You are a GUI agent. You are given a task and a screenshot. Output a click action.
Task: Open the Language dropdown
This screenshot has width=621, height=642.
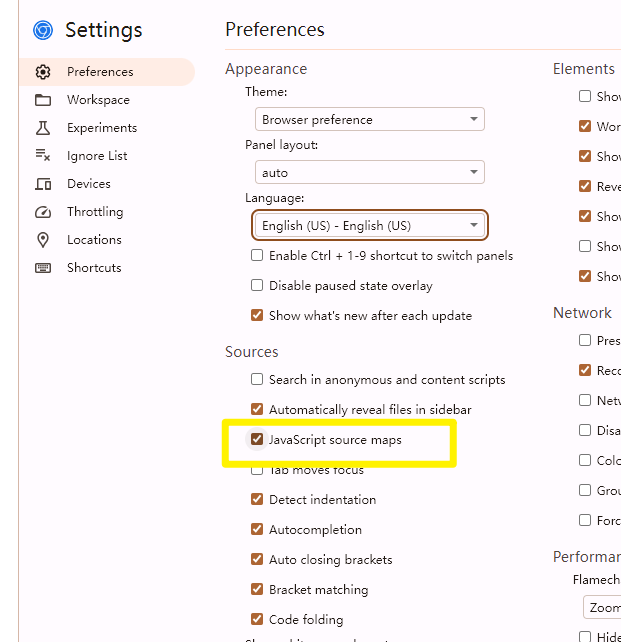click(369, 226)
